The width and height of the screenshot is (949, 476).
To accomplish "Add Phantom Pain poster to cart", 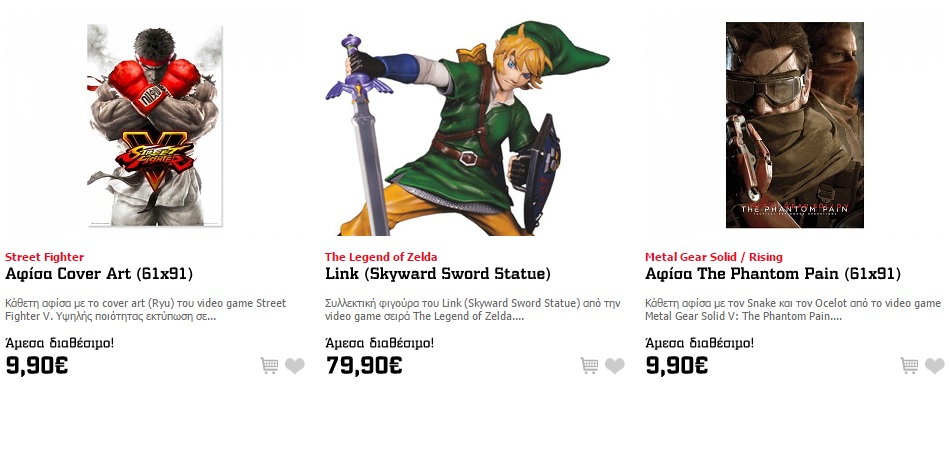I will 909,366.
